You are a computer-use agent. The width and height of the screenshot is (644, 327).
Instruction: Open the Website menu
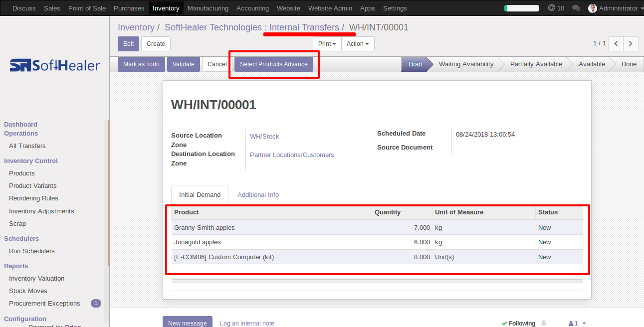pyautogui.click(x=288, y=8)
